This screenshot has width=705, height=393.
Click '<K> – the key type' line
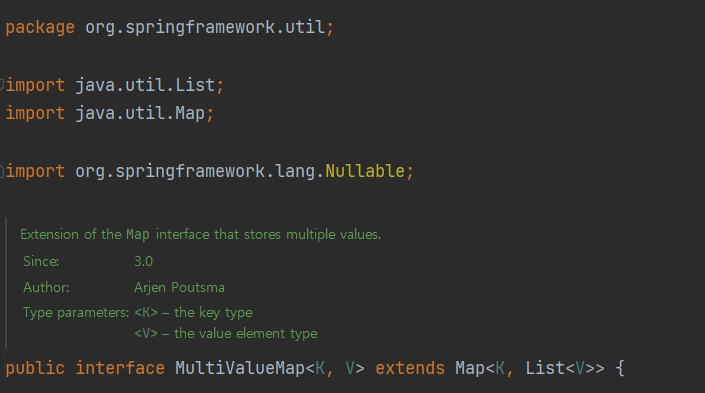[193, 313]
